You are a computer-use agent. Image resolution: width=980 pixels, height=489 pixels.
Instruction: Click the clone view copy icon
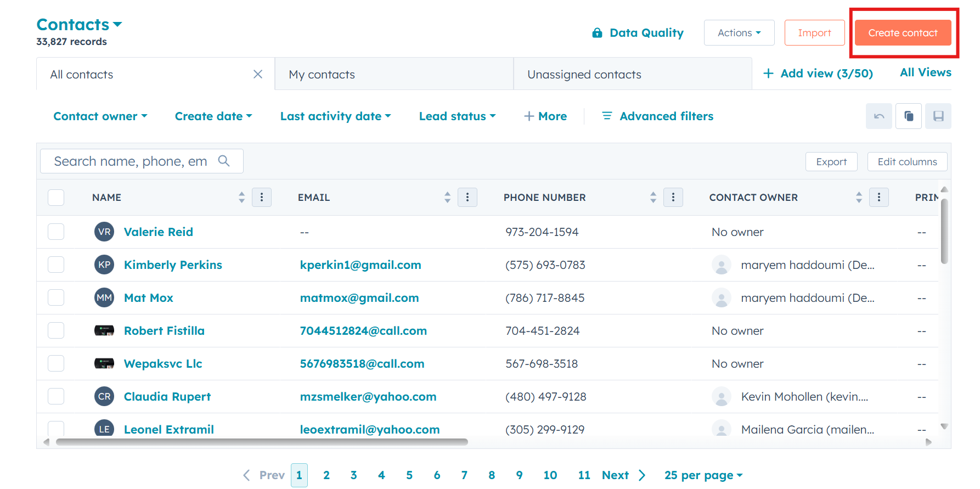pos(909,116)
